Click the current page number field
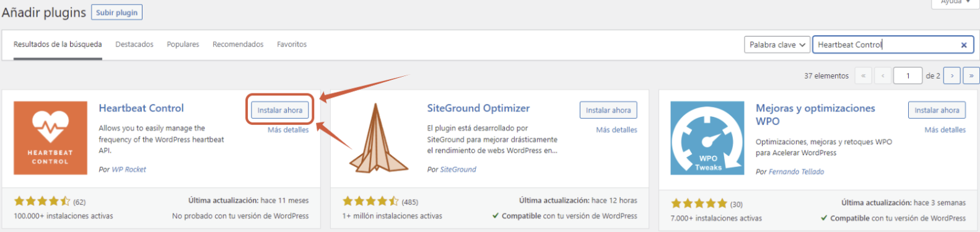 tap(908, 75)
